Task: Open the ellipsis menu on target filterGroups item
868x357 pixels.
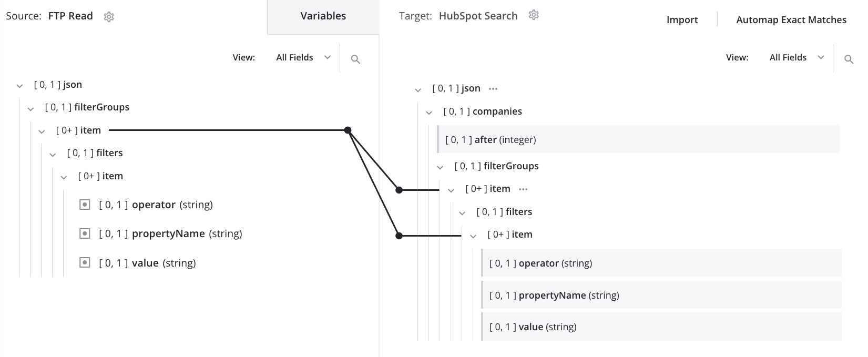Action: tap(523, 189)
